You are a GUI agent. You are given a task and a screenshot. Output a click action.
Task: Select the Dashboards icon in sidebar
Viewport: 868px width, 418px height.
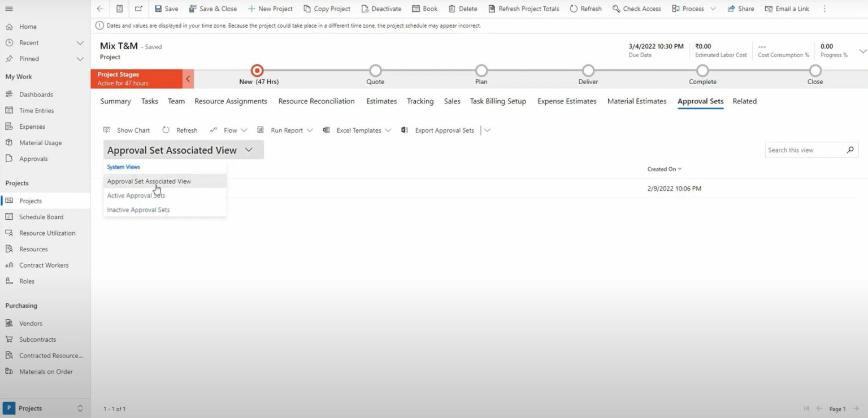(10, 94)
